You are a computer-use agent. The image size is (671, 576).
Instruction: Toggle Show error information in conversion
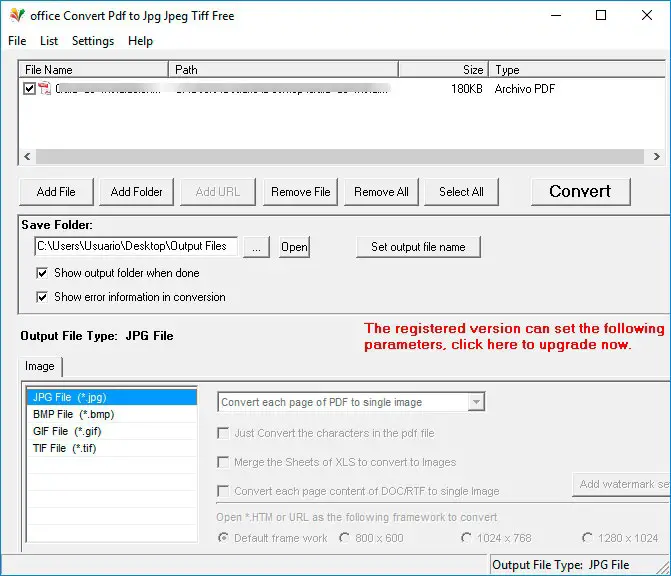(x=42, y=297)
